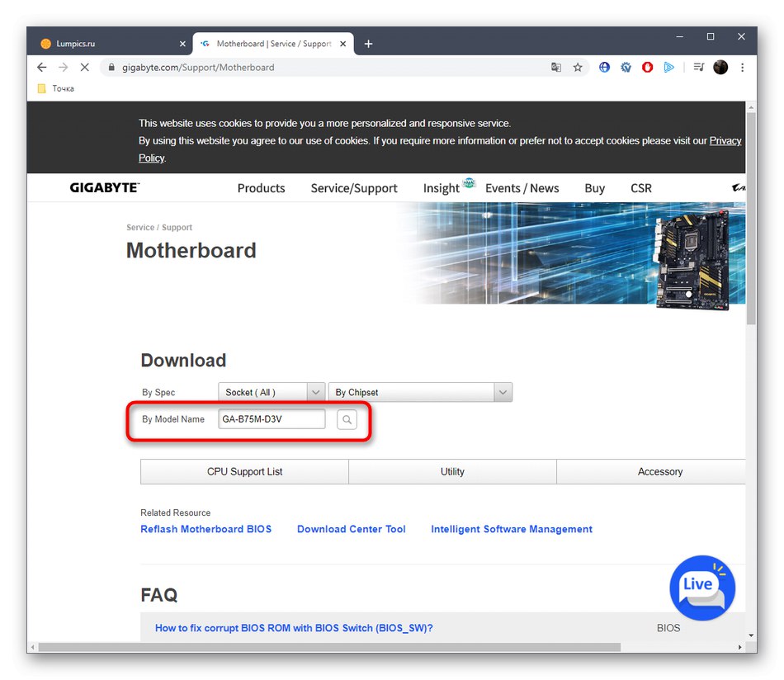Open the red Opera-style extension icon
Viewport: 784px width, 680px height.
648,67
